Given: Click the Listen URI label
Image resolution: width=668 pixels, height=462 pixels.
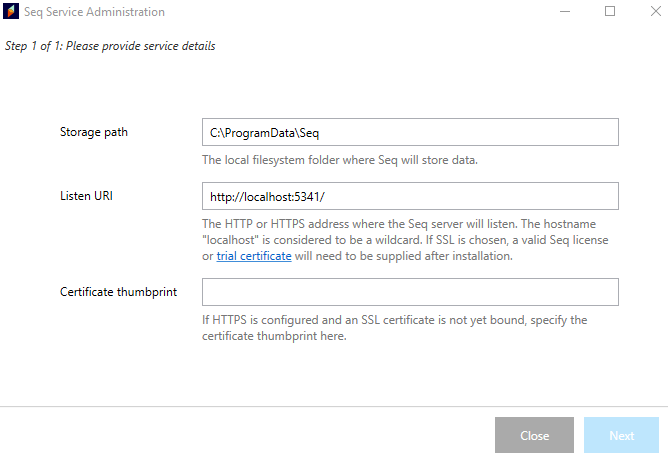Looking at the screenshot, I should [x=86, y=196].
